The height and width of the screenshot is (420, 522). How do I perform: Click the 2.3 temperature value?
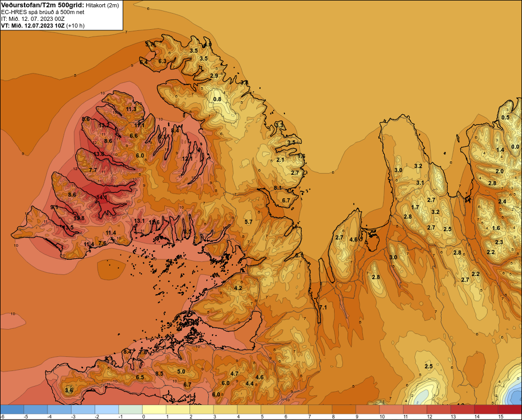[499, 242]
